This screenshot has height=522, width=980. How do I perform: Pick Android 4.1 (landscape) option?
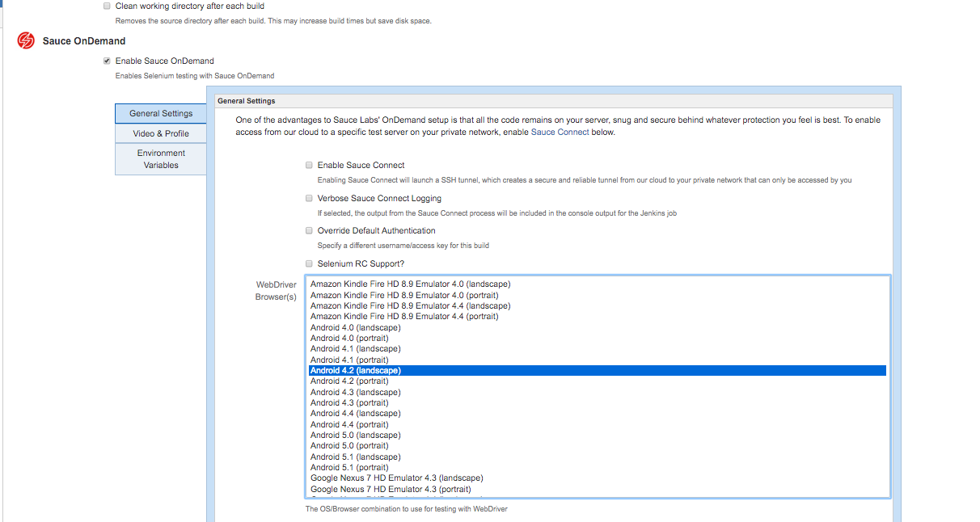(598, 349)
